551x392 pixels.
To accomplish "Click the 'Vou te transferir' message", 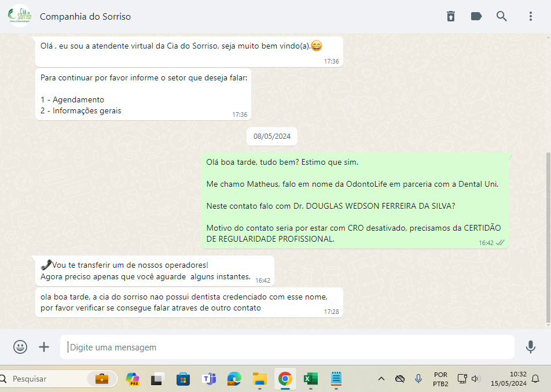I will pyautogui.click(x=155, y=271).
